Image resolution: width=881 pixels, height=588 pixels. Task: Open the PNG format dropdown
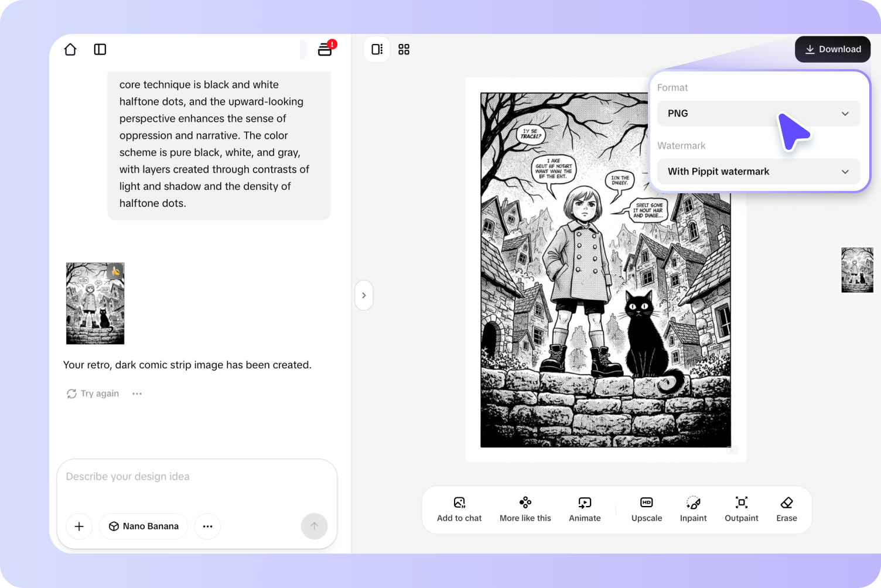(759, 114)
